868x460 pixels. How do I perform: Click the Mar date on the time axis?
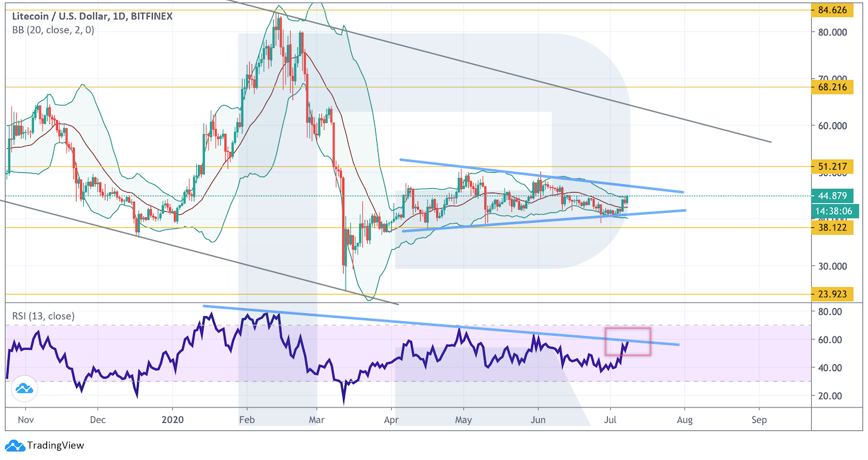point(316,420)
